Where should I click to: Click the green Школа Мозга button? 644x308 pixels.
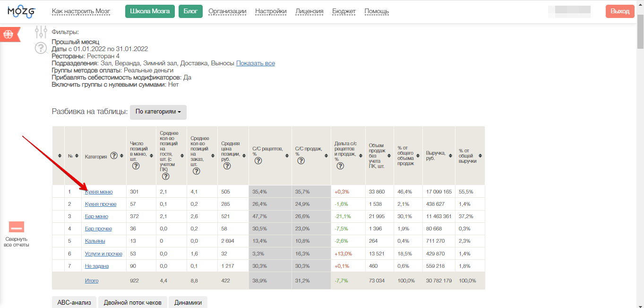tap(150, 11)
